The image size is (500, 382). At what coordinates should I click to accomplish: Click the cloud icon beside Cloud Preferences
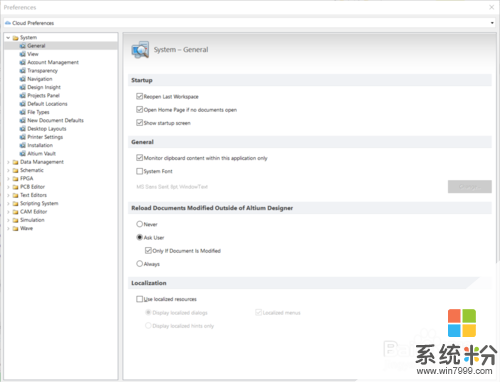click(x=8, y=23)
